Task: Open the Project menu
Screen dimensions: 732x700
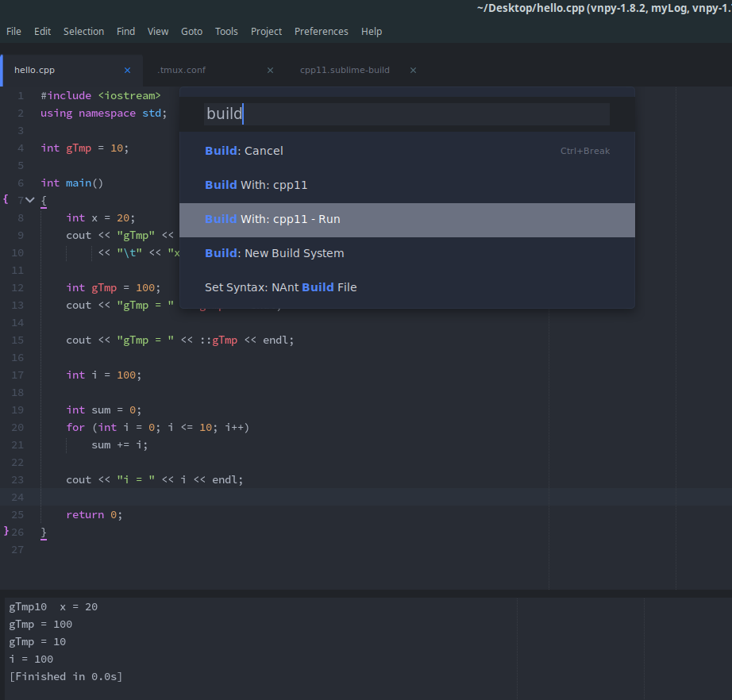Action: (x=266, y=31)
